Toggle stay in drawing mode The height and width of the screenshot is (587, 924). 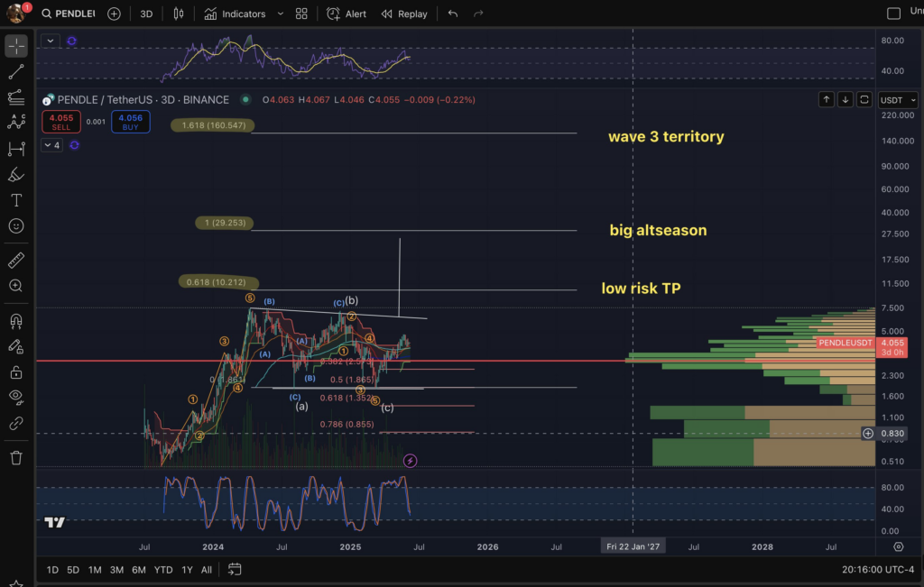click(16, 347)
